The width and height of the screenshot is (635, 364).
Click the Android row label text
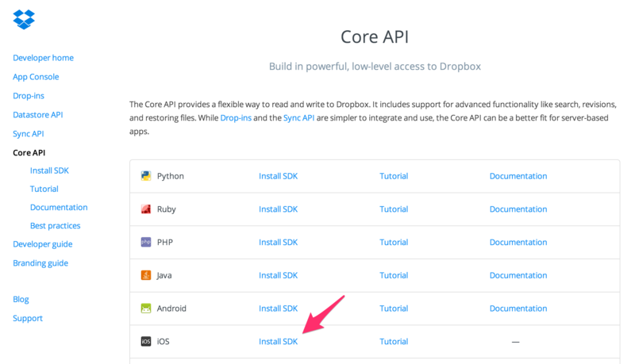[171, 308]
